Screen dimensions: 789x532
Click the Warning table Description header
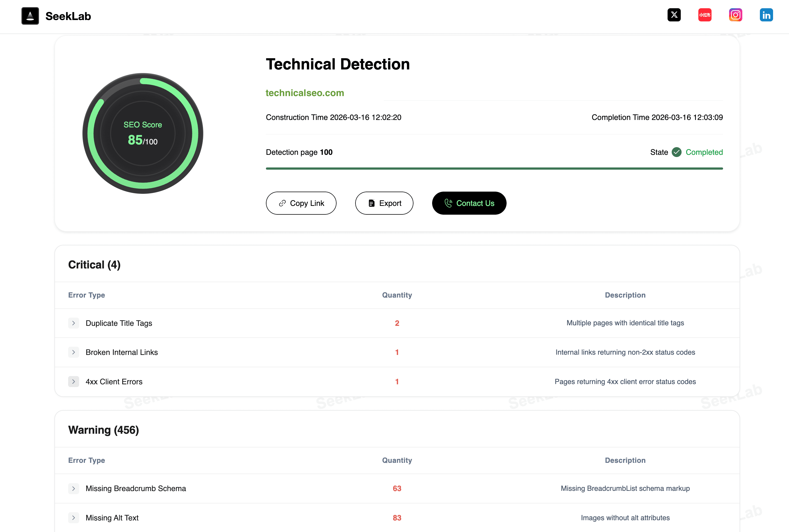click(625, 460)
